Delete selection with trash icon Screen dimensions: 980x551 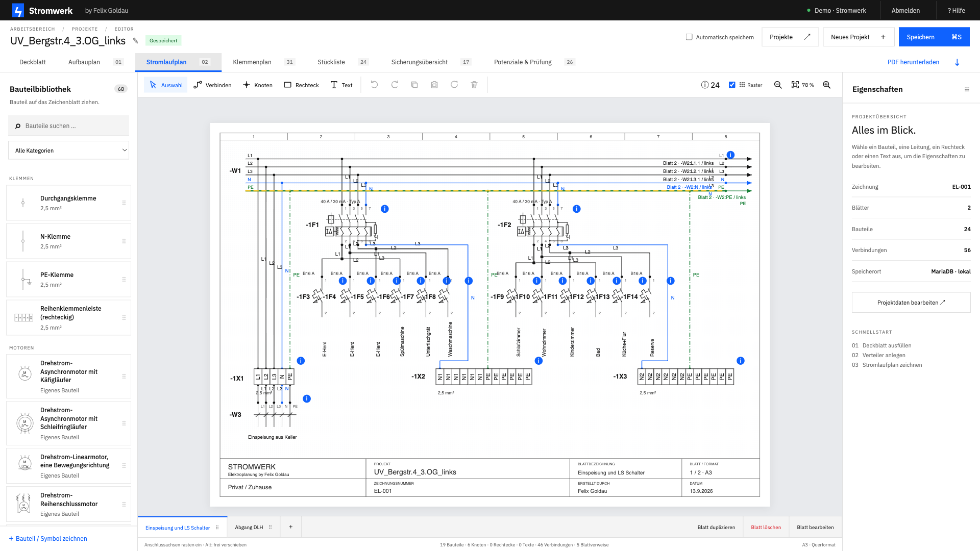[x=474, y=85]
